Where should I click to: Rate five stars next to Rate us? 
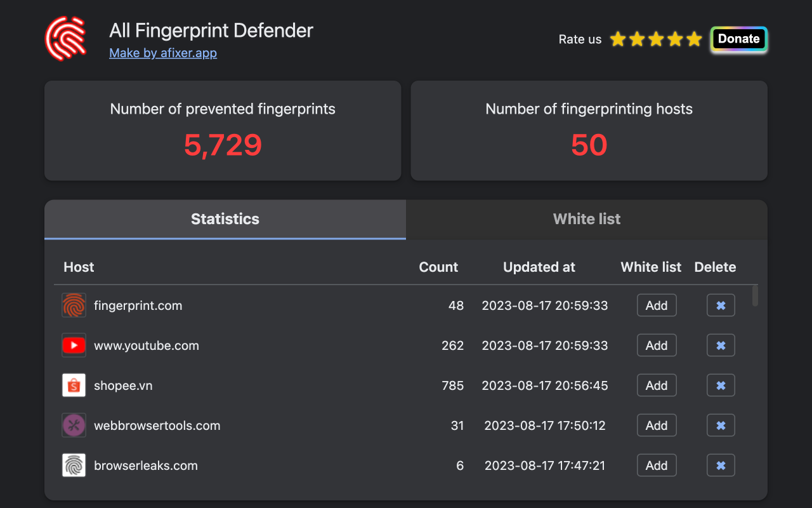tap(693, 39)
